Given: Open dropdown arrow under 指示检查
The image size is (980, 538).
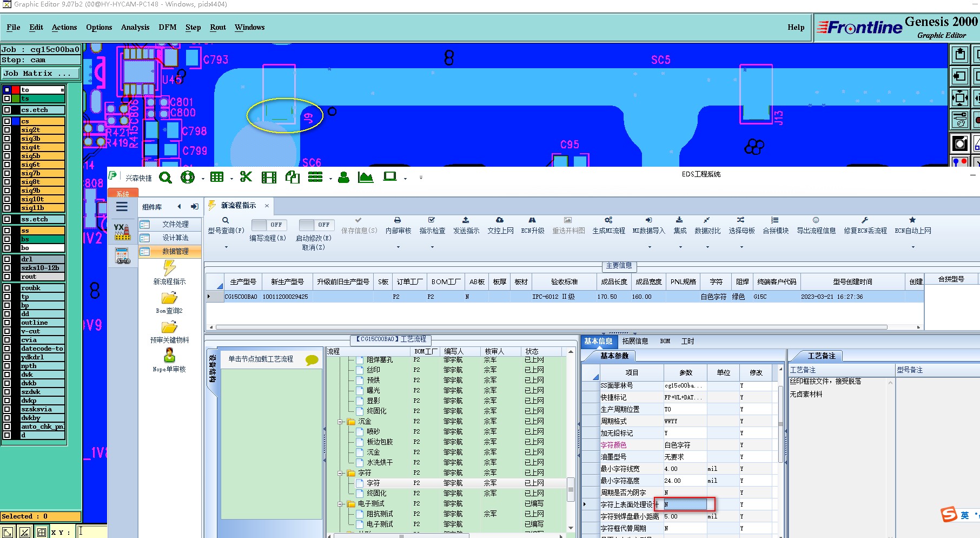Looking at the screenshot, I should click(x=432, y=247).
